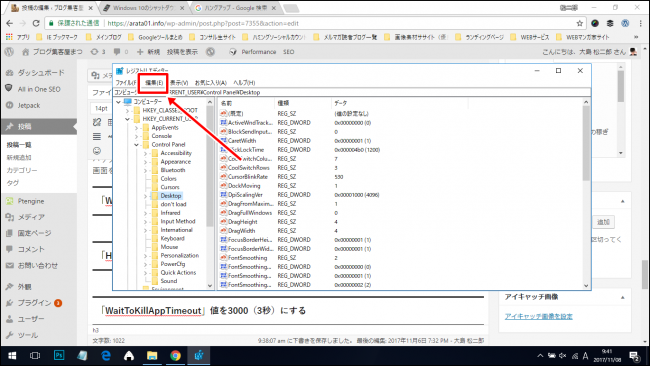The width and height of the screenshot is (650, 366).
Task: Expand the HKEY_CLASSES_ROOT key
Action: [127, 110]
